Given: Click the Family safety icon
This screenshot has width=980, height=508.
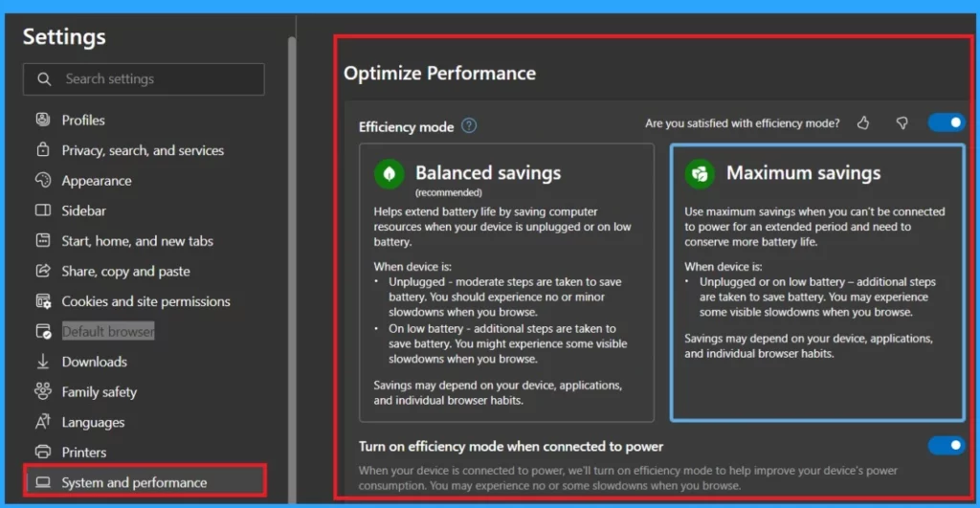Looking at the screenshot, I should (42, 391).
